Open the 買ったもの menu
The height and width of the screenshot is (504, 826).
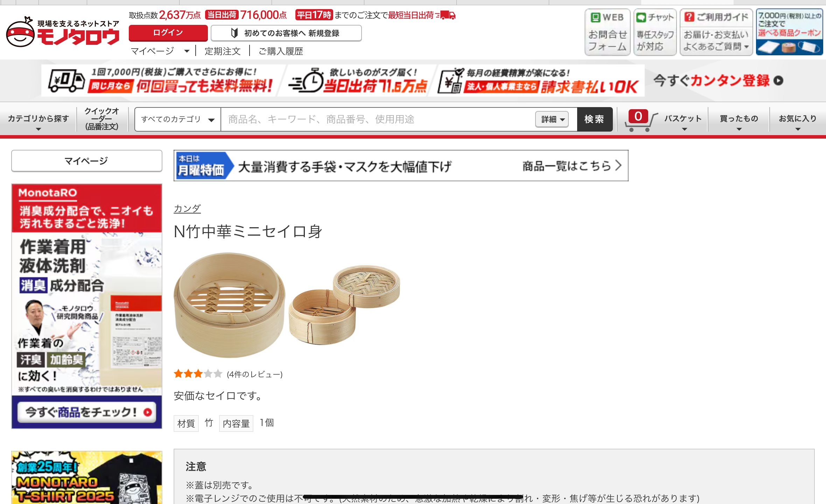[x=739, y=120]
